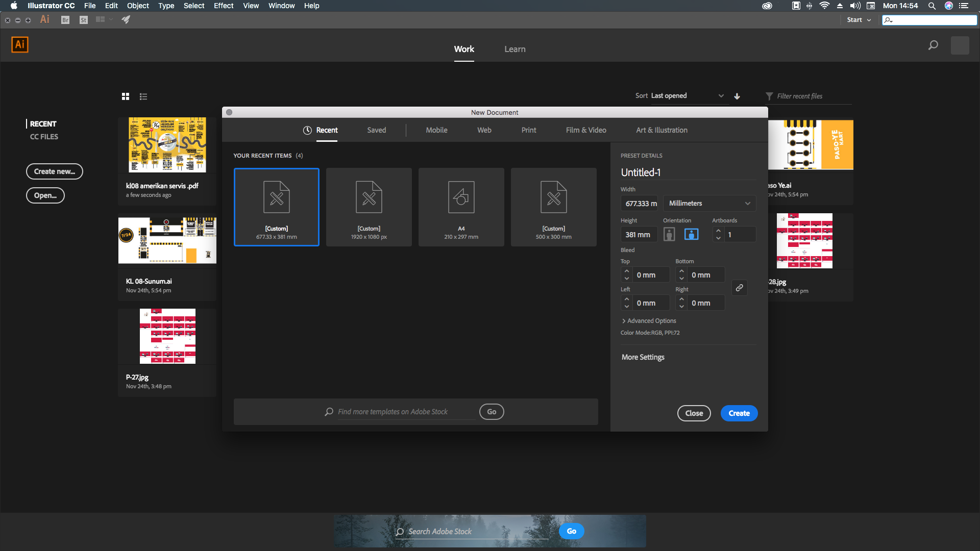Toggle the bleed link chain icon

pyautogui.click(x=739, y=288)
